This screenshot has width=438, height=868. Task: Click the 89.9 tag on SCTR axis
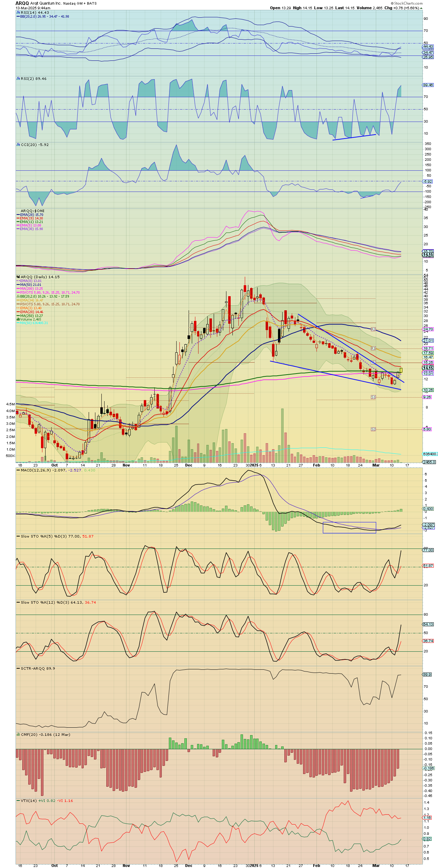(427, 675)
